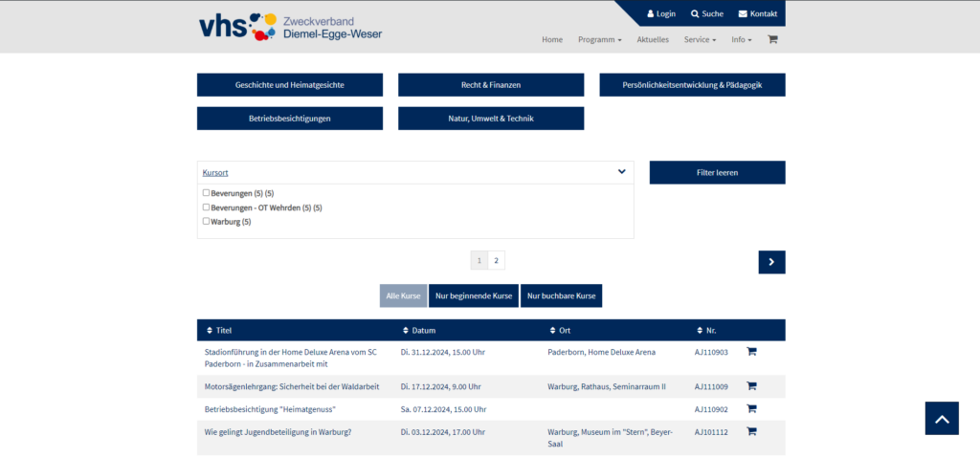This screenshot has width=980, height=458.
Task: Add course AJ101112 to cart
Action: pyautogui.click(x=751, y=431)
